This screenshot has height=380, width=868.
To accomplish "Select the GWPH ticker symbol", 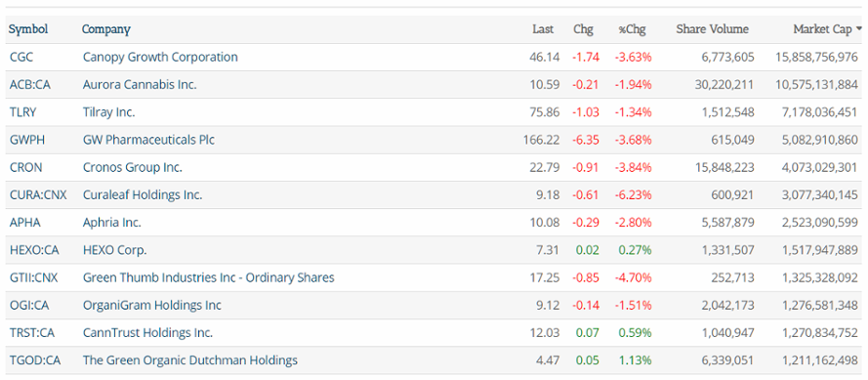I will [27, 140].
